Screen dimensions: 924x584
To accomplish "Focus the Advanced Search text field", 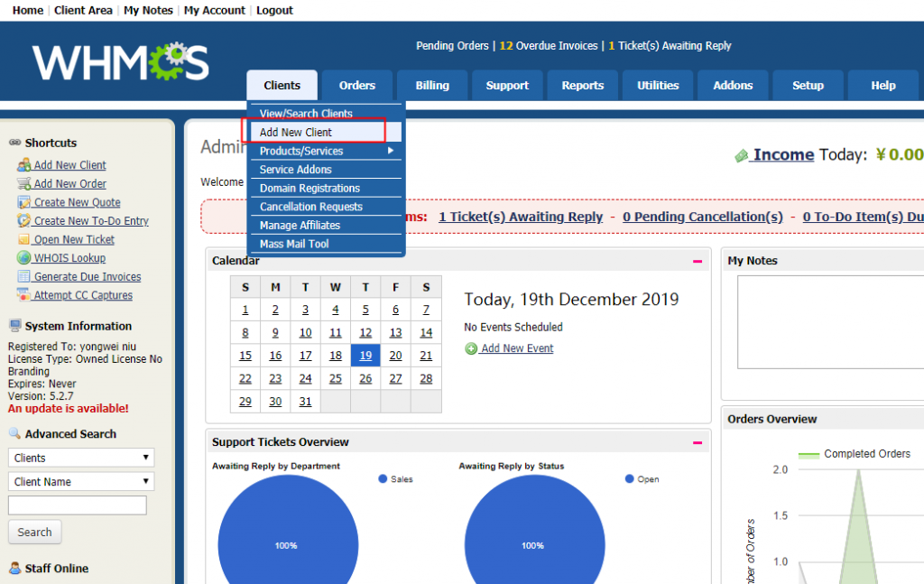I will [78, 505].
